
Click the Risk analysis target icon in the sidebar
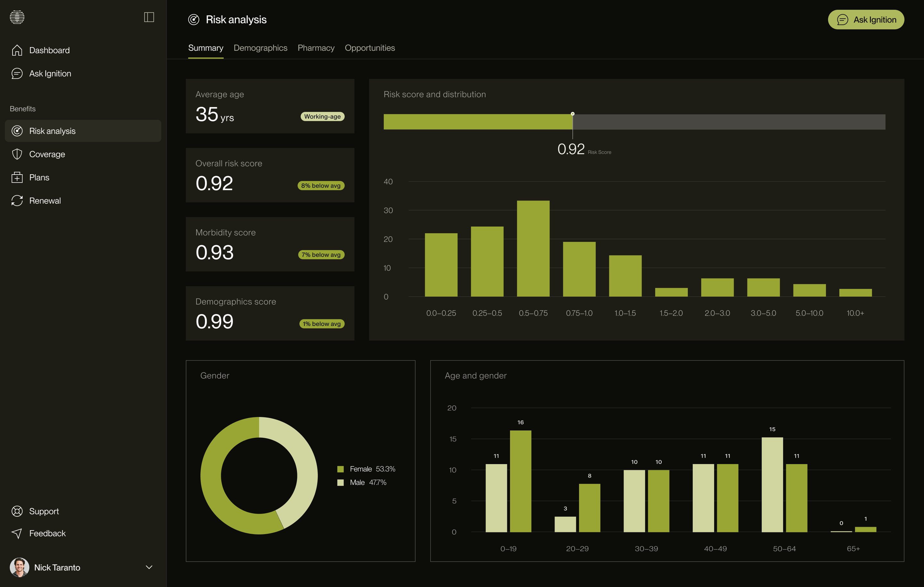17,131
